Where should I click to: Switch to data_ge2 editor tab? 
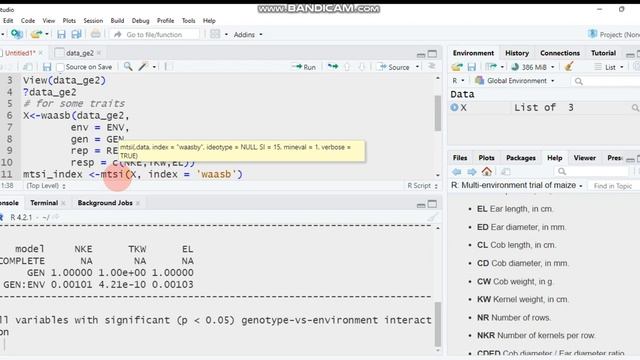point(79,53)
